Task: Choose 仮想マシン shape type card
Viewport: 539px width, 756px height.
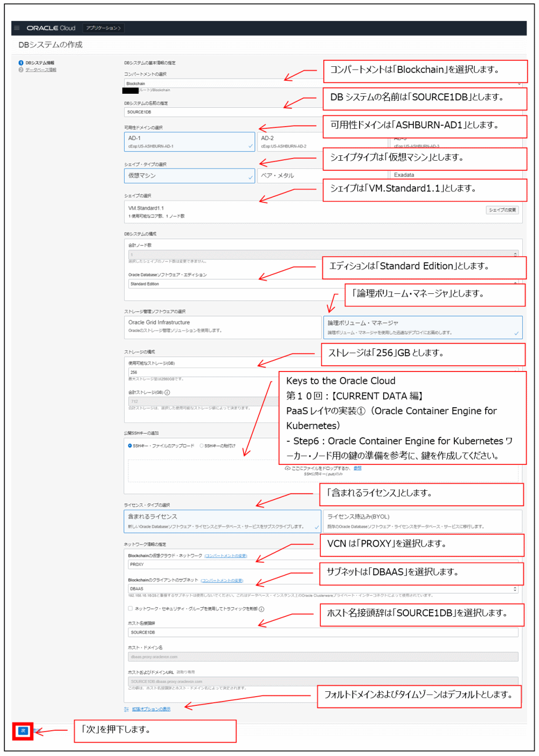Action: (190, 176)
